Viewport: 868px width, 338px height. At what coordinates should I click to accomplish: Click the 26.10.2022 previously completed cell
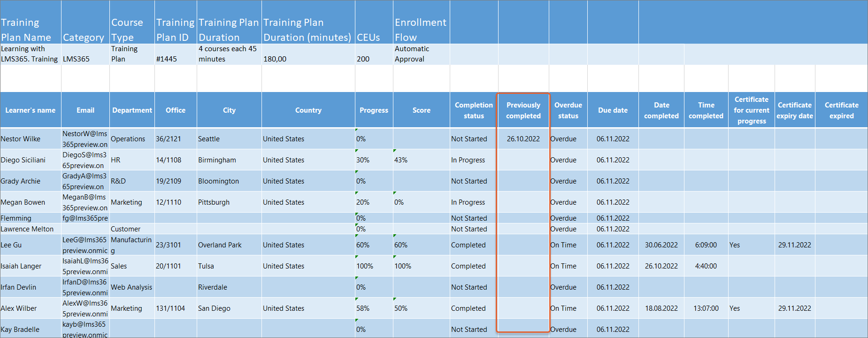pyautogui.click(x=523, y=139)
